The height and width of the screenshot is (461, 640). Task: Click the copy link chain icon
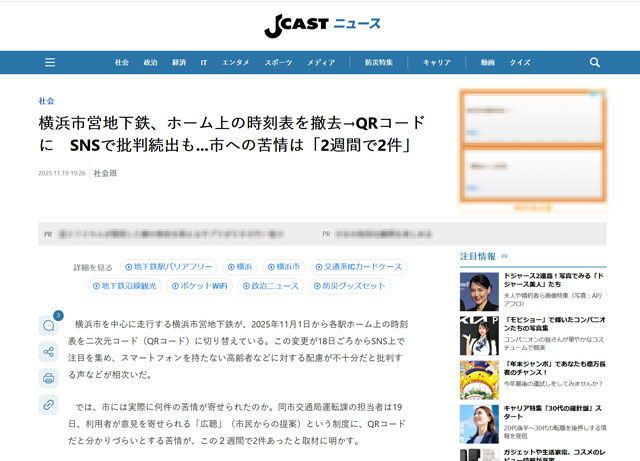[x=49, y=405]
